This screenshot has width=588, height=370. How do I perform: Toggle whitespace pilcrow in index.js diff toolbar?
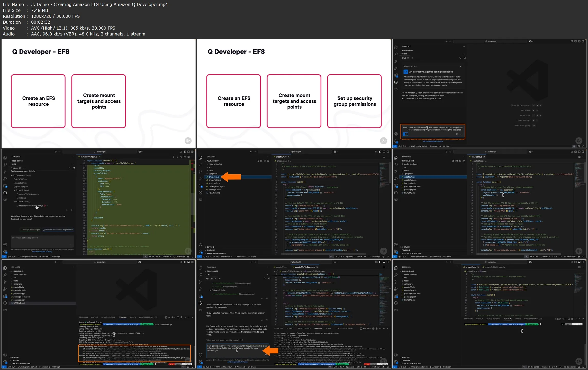[x=181, y=157]
